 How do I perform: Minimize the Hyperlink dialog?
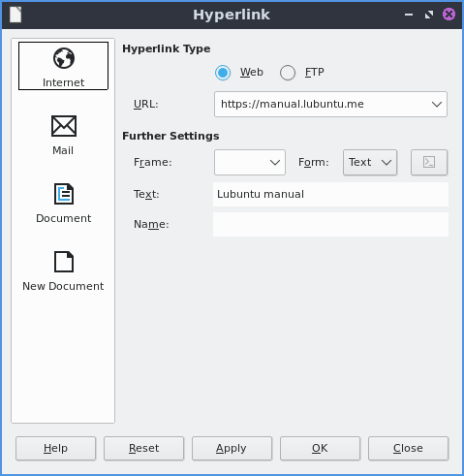click(x=409, y=15)
